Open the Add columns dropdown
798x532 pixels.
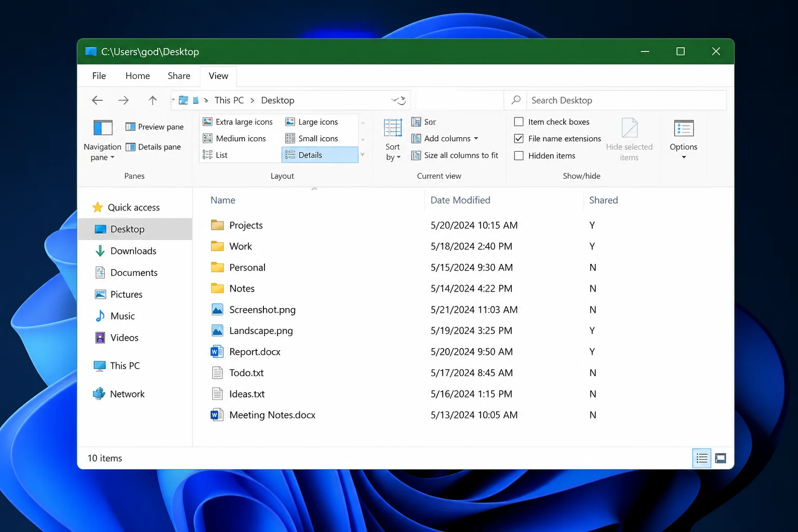pyautogui.click(x=445, y=139)
